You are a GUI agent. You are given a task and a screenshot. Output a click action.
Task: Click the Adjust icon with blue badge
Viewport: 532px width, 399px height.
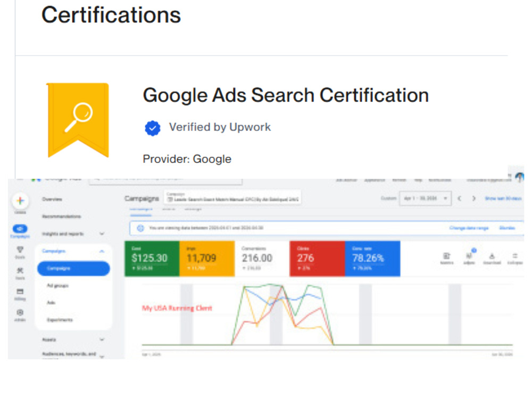coord(470,255)
